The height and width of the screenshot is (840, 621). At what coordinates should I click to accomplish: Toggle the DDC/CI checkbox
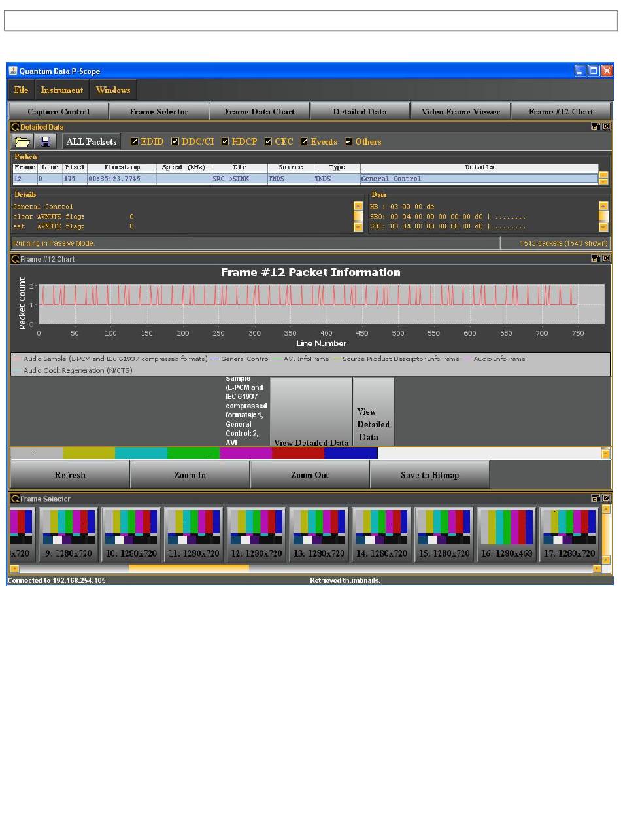point(175,141)
